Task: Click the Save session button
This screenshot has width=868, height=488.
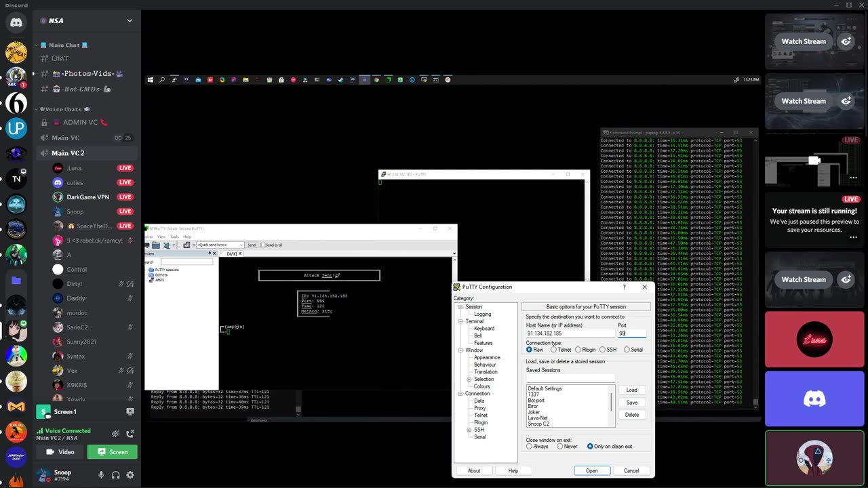Action: point(632,403)
